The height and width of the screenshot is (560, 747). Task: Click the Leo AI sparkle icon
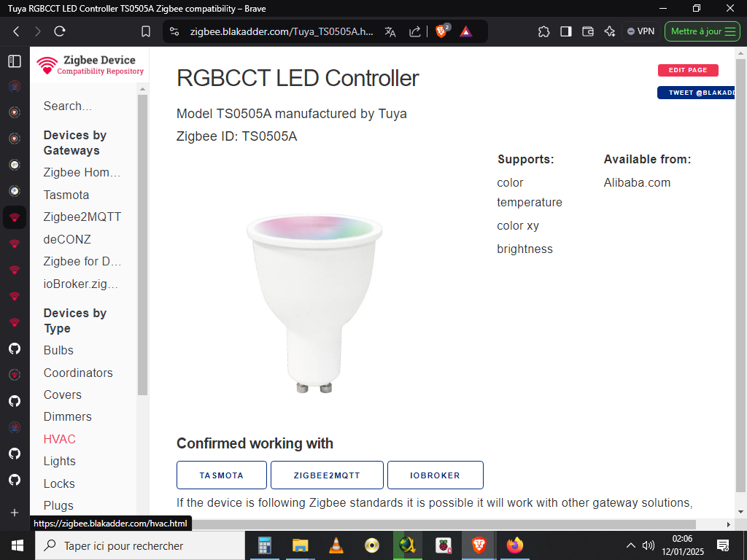[x=610, y=31]
